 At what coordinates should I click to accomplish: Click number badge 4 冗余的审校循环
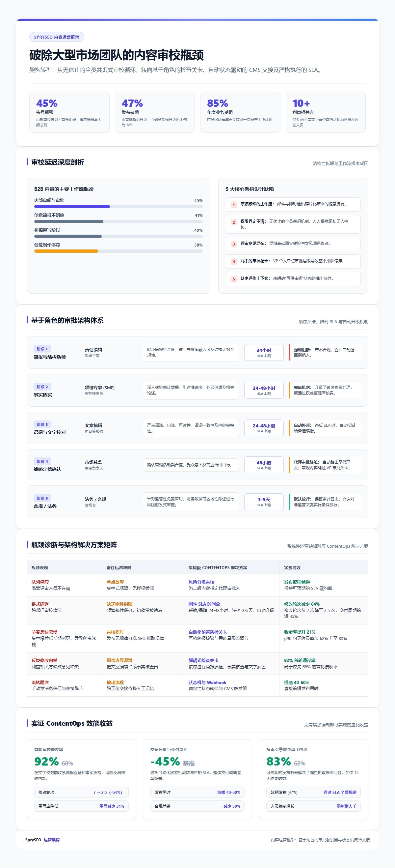tap(234, 261)
